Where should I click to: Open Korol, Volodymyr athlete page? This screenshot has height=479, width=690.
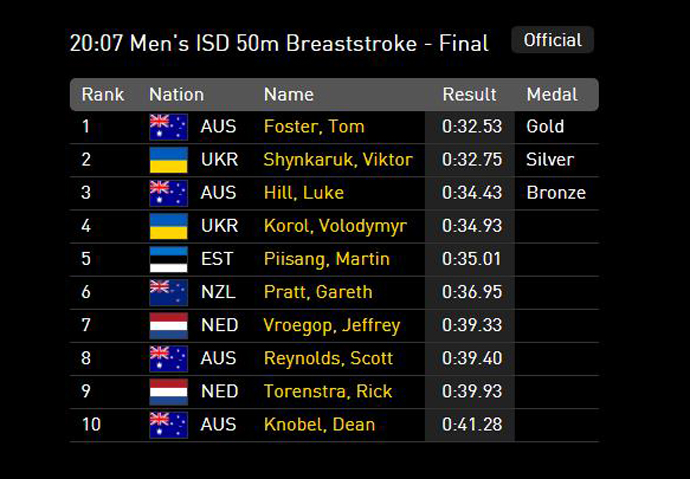(334, 226)
